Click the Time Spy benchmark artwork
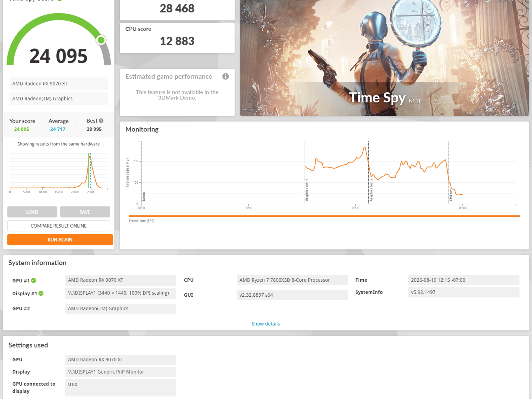 coord(384,58)
